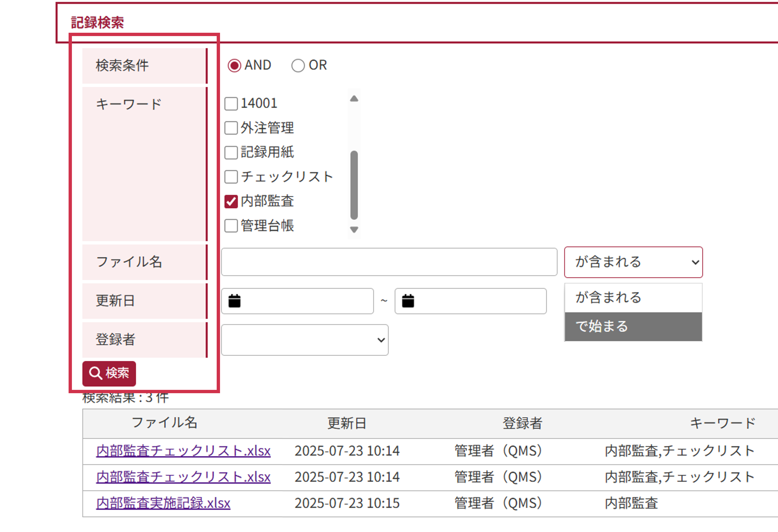Screen dimensions: 778x532
Task: Choose で始まる from the dropdown list
Action: [x=633, y=327]
